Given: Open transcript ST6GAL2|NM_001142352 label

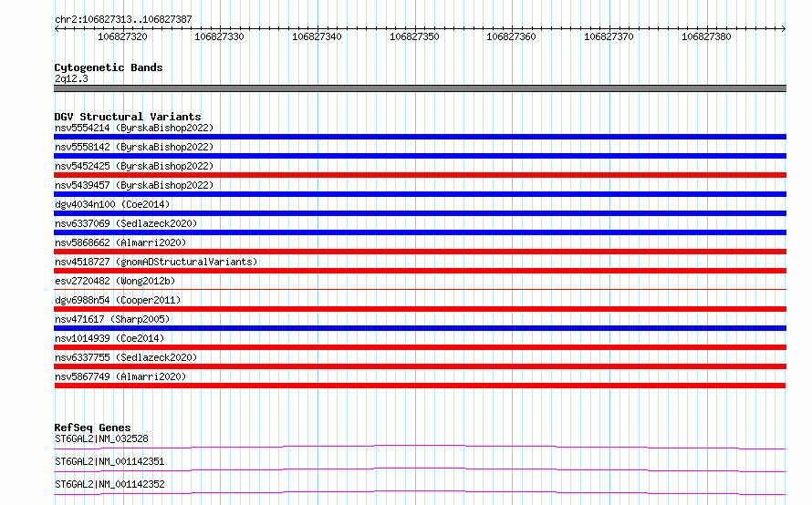Looking at the screenshot, I should [x=109, y=484].
